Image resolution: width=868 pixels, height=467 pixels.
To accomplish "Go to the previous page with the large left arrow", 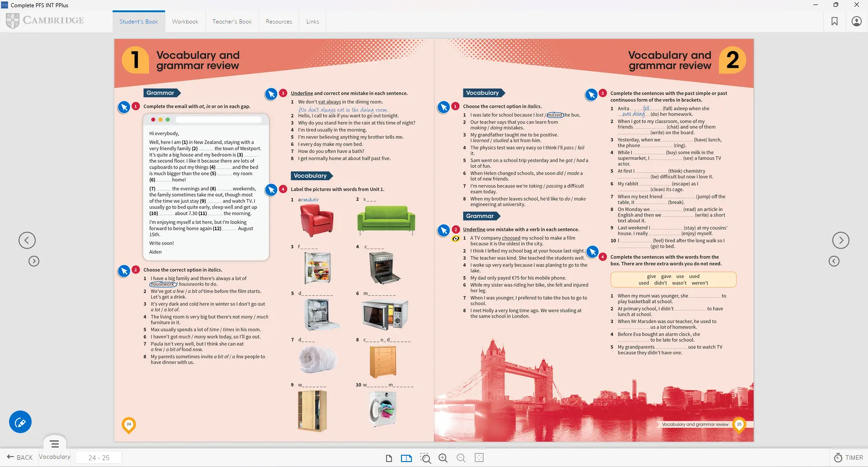I will 27,240.
